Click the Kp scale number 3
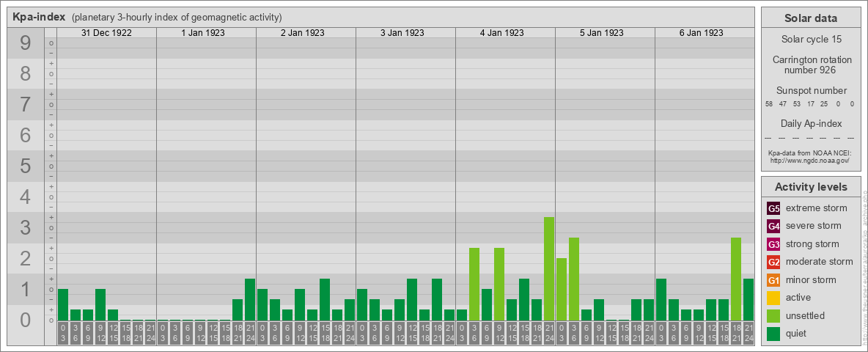The height and width of the screenshot is (352, 868). pos(26,227)
